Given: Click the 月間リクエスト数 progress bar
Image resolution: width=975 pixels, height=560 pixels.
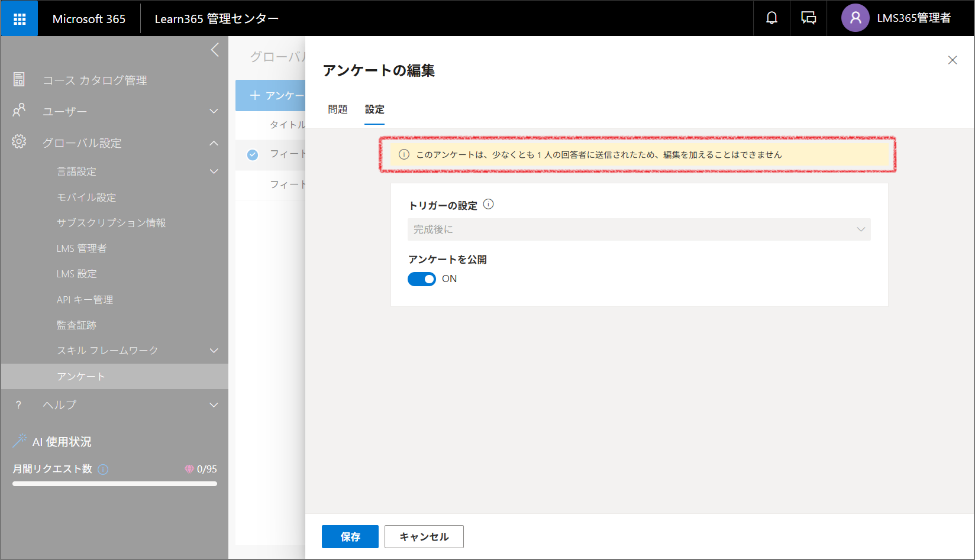Looking at the screenshot, I should [x=115, y=484].
